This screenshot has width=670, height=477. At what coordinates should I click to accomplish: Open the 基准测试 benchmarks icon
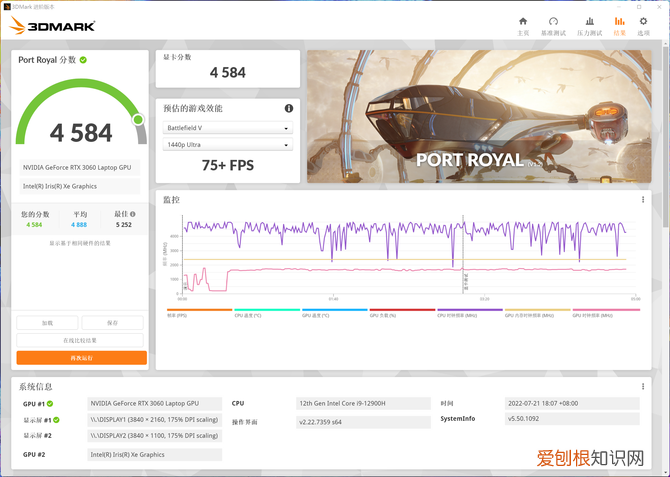click(553, 25)
